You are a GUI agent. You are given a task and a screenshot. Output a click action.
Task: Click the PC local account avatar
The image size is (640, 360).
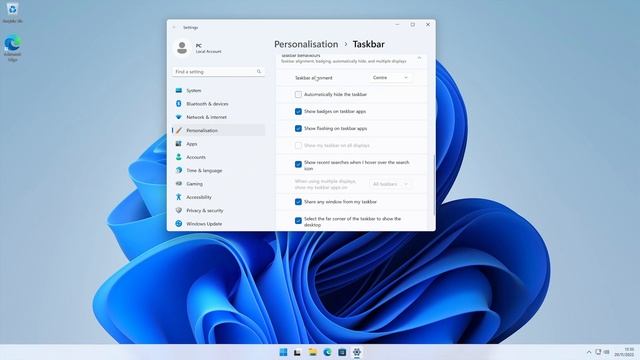coord(182,48)
